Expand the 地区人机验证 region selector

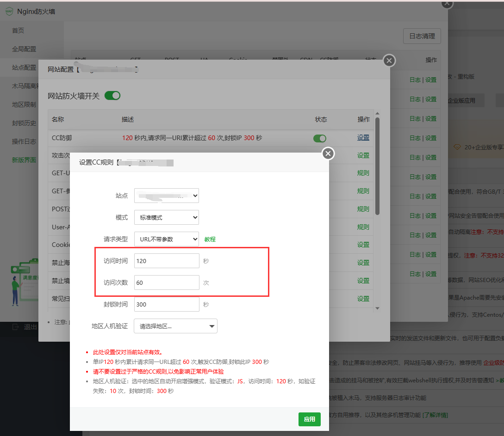click(175, 326)
